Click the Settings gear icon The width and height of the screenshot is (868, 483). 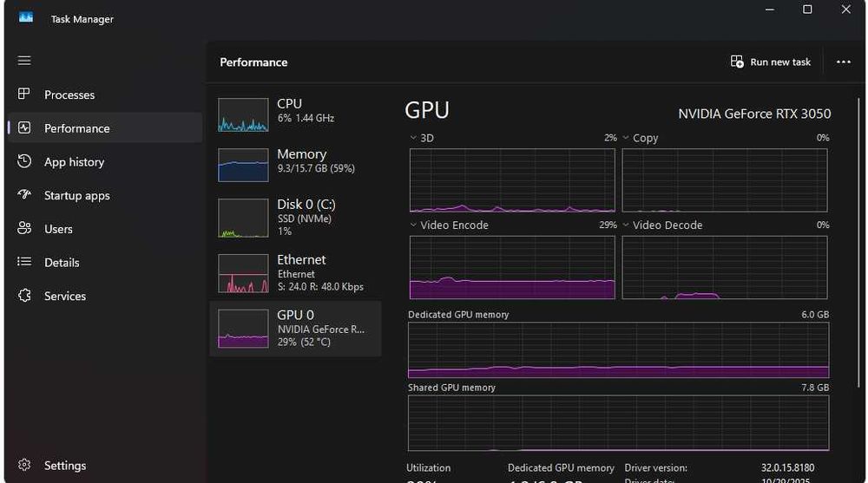pos(24,466)
